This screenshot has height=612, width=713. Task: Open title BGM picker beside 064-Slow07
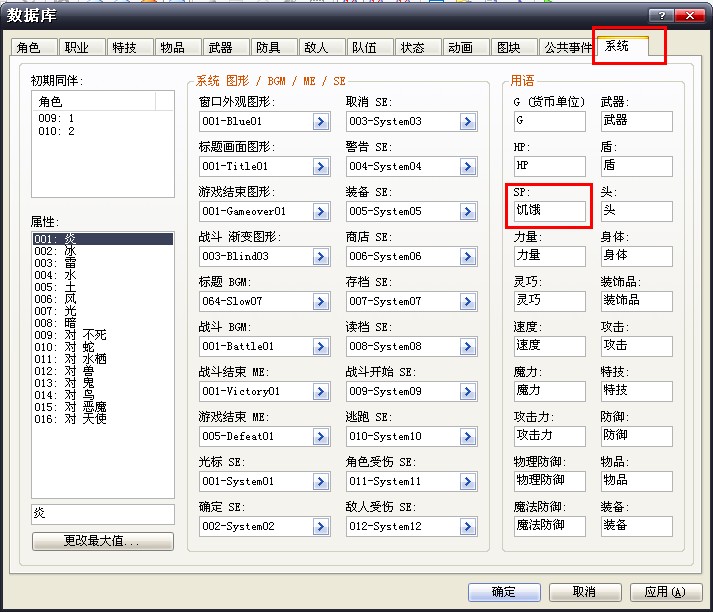[321, 301]
